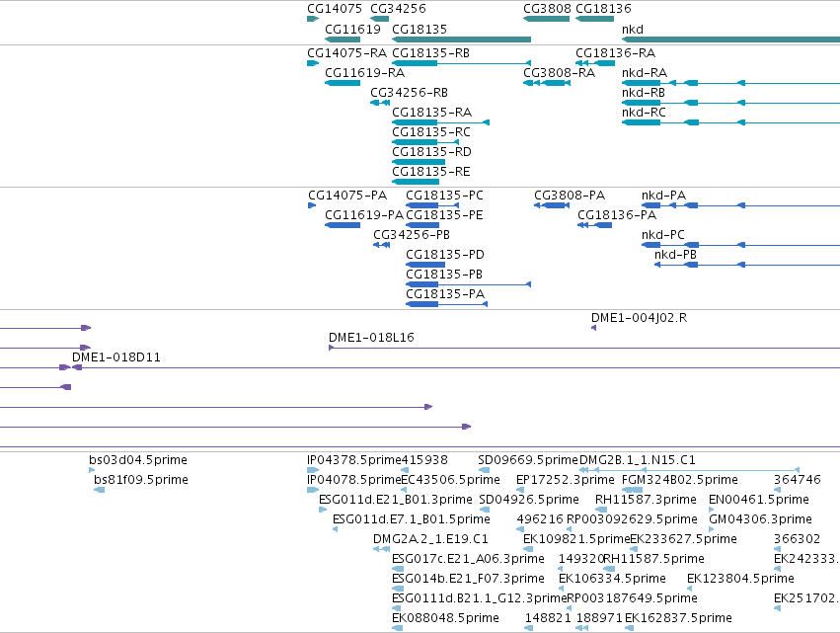The image size is (840, 633).
Task: Select the bs03d04.5prime EST label
Action: tap(138, 460)
